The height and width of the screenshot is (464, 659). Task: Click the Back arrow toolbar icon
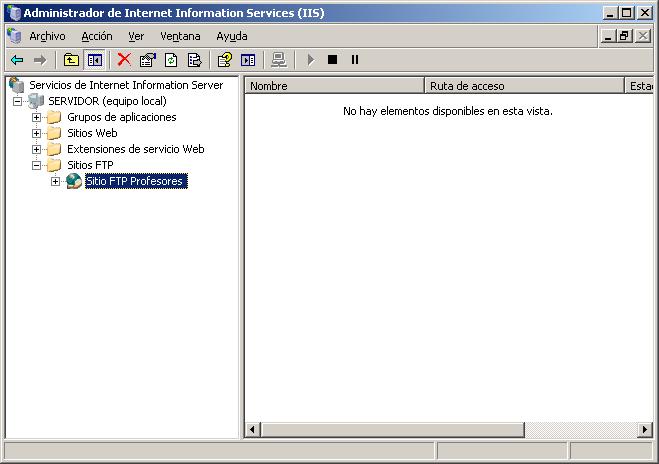click(x=17, y=60)
